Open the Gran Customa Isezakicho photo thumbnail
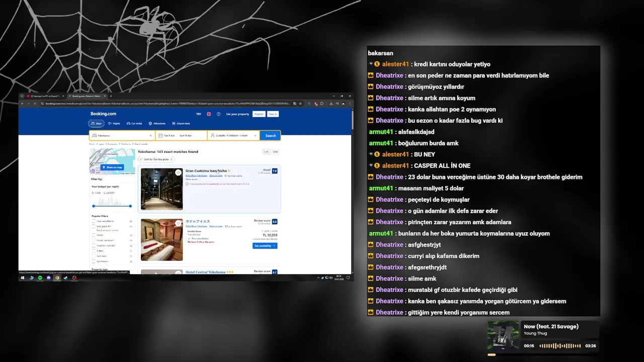Screen dimensions: 644x362 tap(162, 189)
